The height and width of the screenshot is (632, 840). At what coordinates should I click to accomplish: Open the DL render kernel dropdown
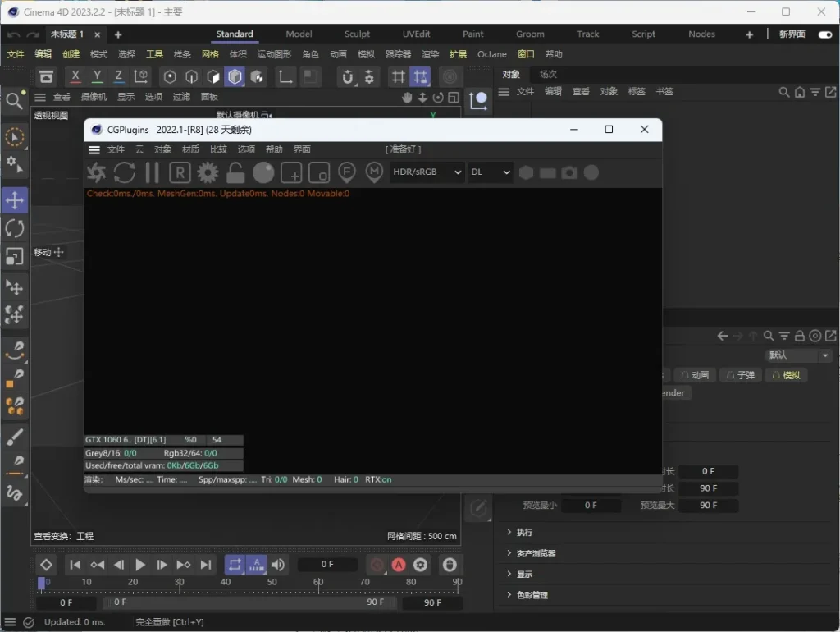tap(491, 172)
